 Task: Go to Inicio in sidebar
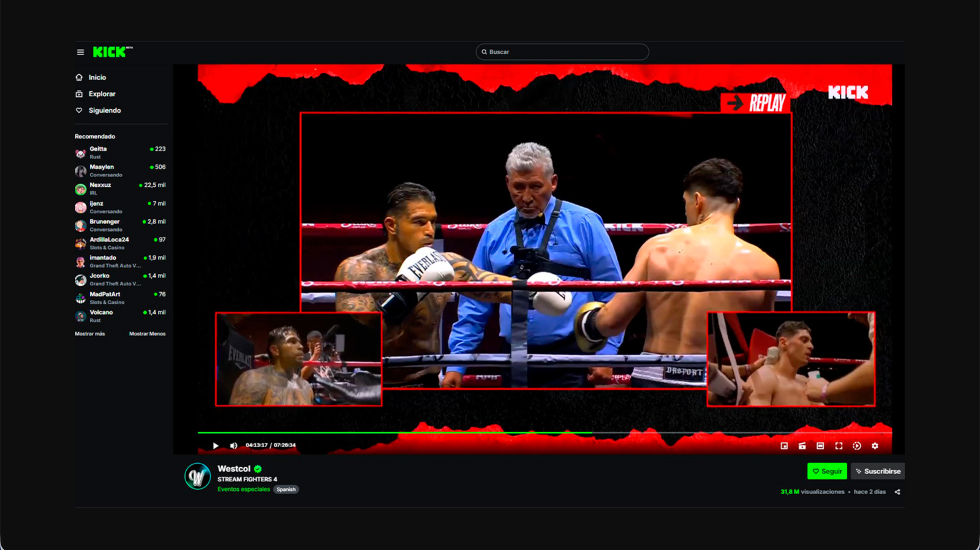(97, 77)
